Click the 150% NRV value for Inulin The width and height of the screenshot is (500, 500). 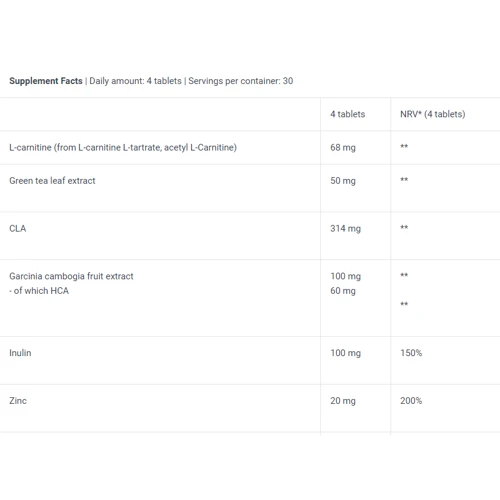tap(411, 353)
